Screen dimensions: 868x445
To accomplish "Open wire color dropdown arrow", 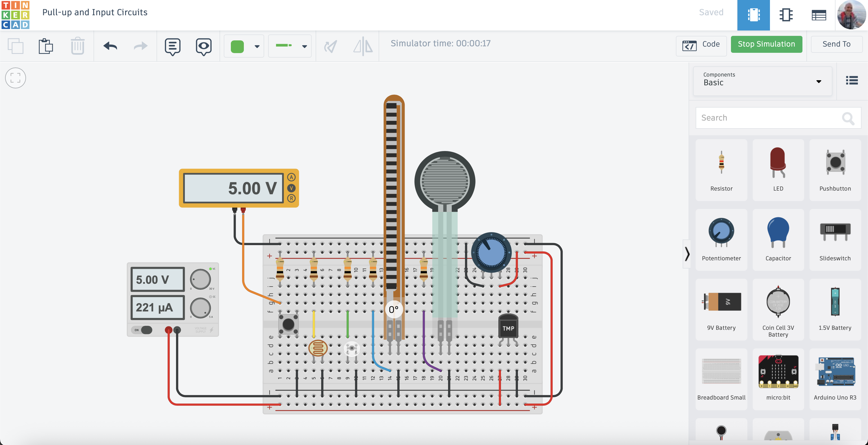I will [x=257, y=47].
